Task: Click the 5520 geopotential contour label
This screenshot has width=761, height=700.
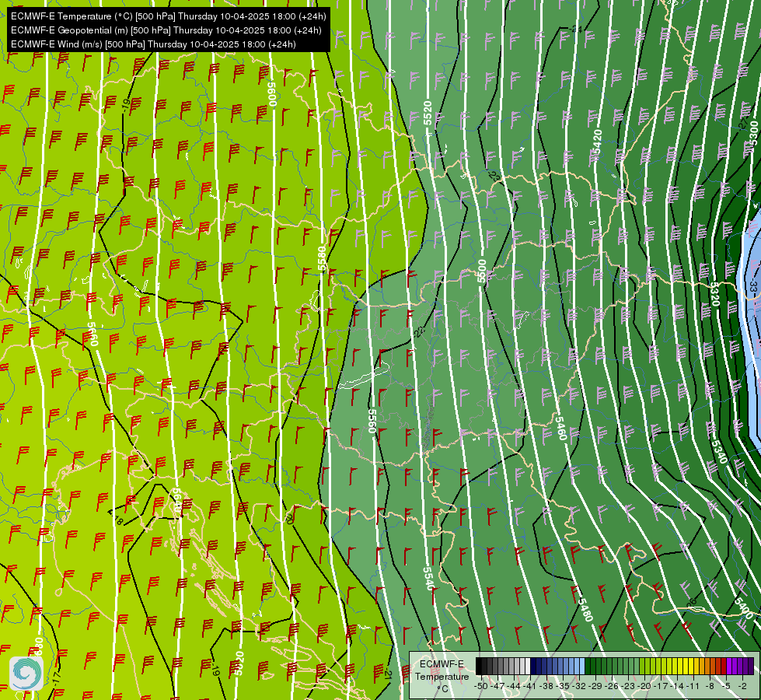Action: click(x=428, y=113)
